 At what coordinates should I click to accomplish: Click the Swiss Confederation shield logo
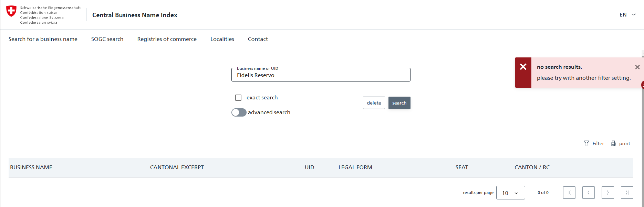coord(11,11)
